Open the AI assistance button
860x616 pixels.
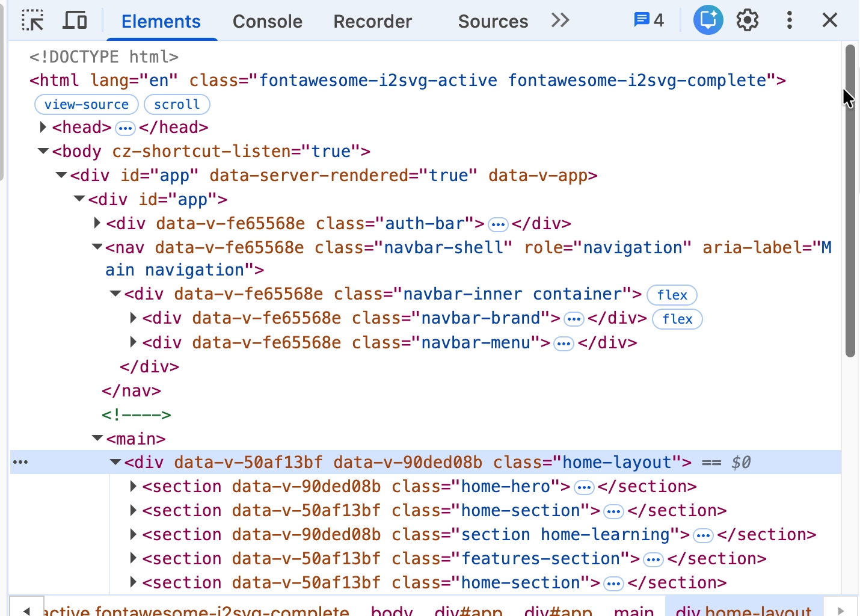point(708,20)
